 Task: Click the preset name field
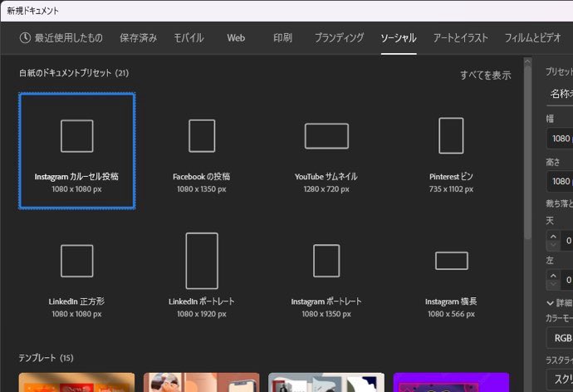tap(560, 94)
